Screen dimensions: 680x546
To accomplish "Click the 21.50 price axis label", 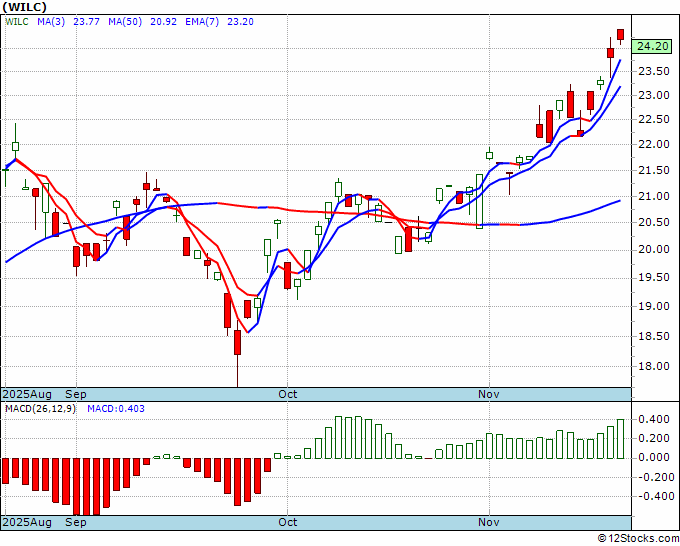I will [654, 170].
